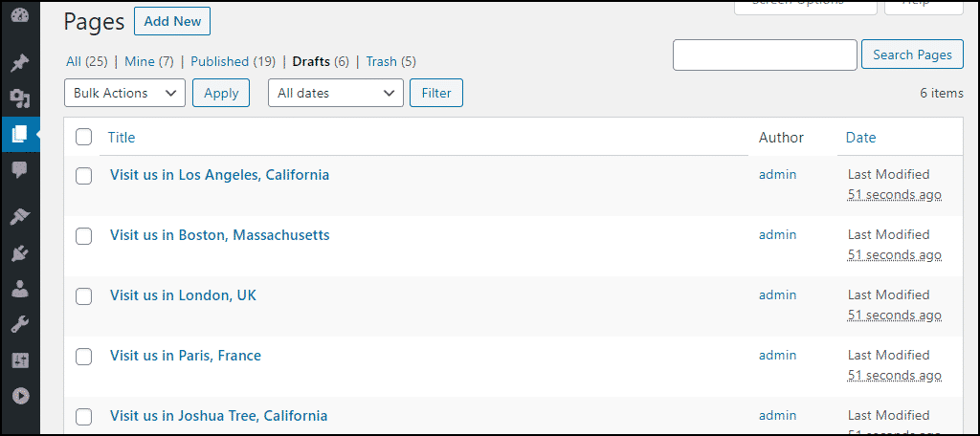This screenshot has height=436, width=980.
Task: Click admin author in Paris row
Action: [x=777, y=356]
